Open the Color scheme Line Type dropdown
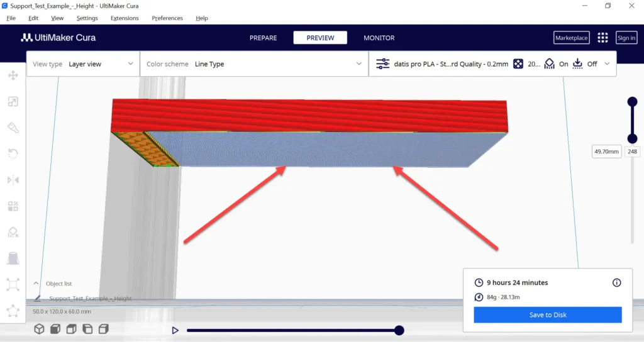The width and height of the screenshot is (644, 342). coord(254,64)
